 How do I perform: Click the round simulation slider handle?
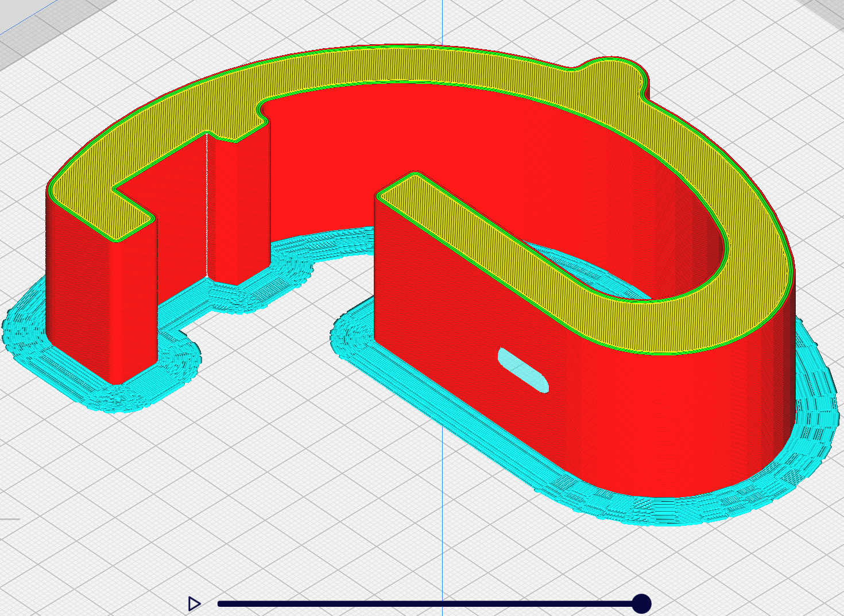(x=641, y=603)
